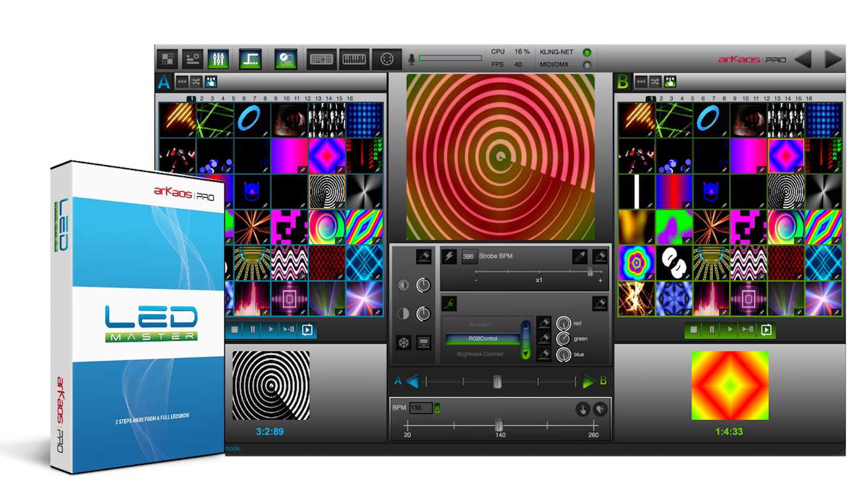Click the green fx effects icon
The height and width of the screenshot is (490, 868).
tap(449, 304)
